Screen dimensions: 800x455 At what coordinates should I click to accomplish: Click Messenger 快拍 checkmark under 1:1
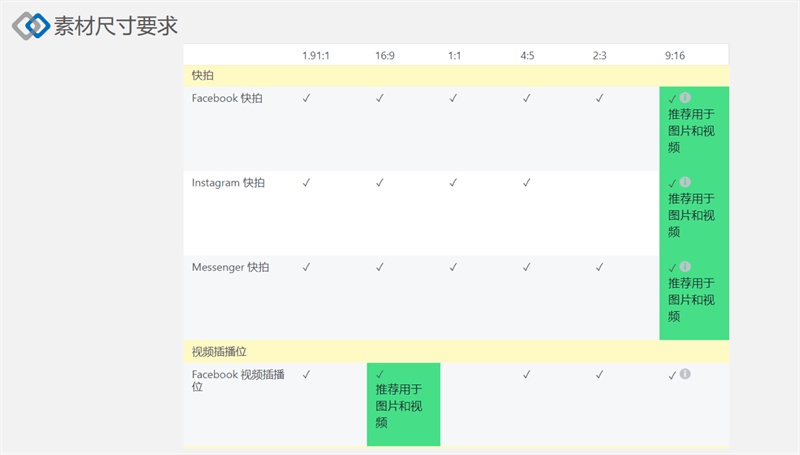tap(453, 267)
